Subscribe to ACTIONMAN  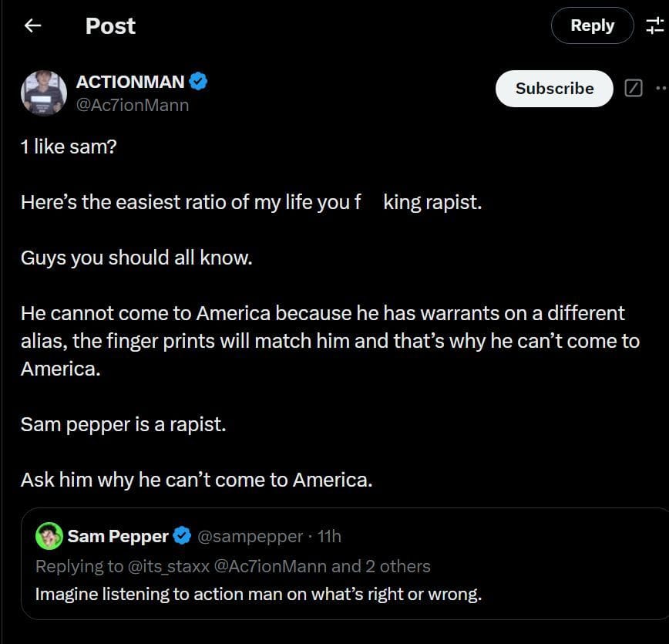(553, 88)
